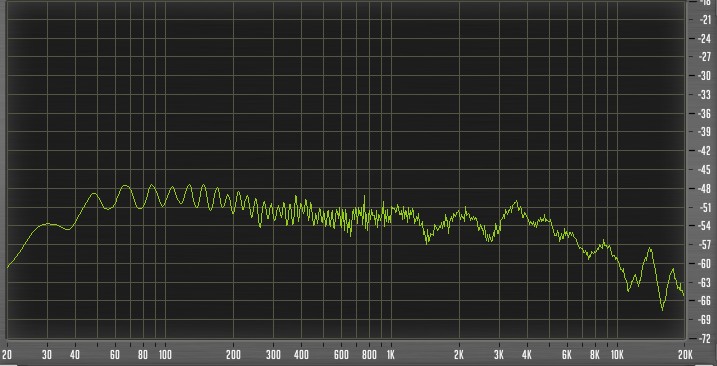Image resolution: width=717 pixels, height=366 pixels.
Task: Click the 8K frequency axis label
Action: (595, 355)
